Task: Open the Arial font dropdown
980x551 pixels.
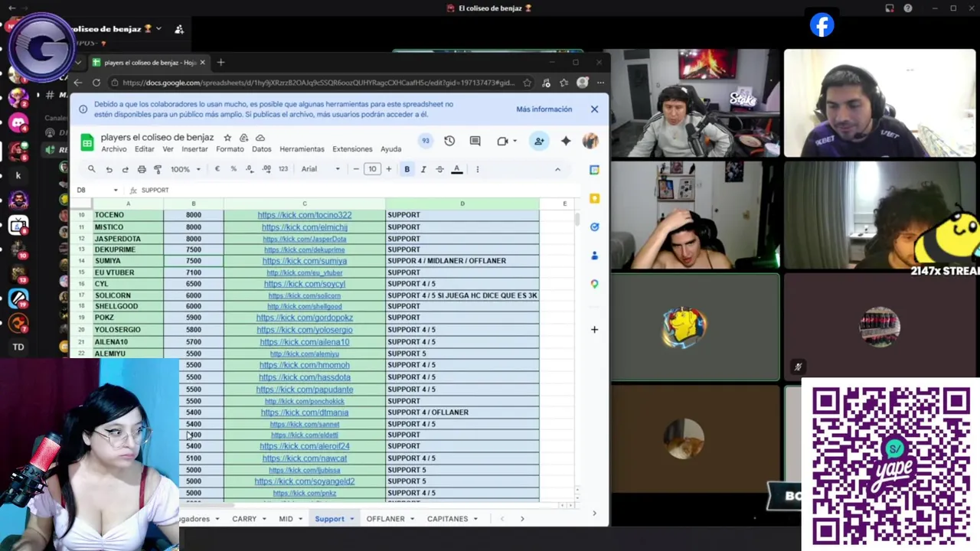Action: 320,169
